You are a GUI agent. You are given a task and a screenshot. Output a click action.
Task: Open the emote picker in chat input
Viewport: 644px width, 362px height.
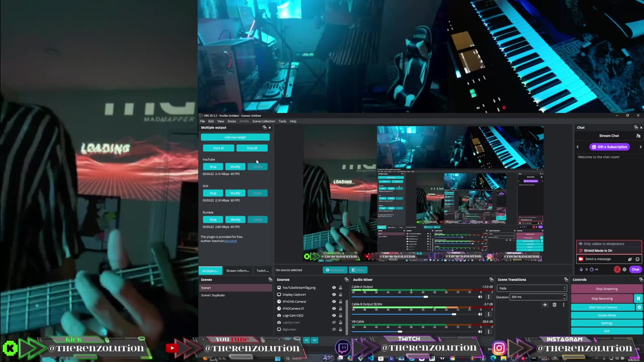(637, 259)
